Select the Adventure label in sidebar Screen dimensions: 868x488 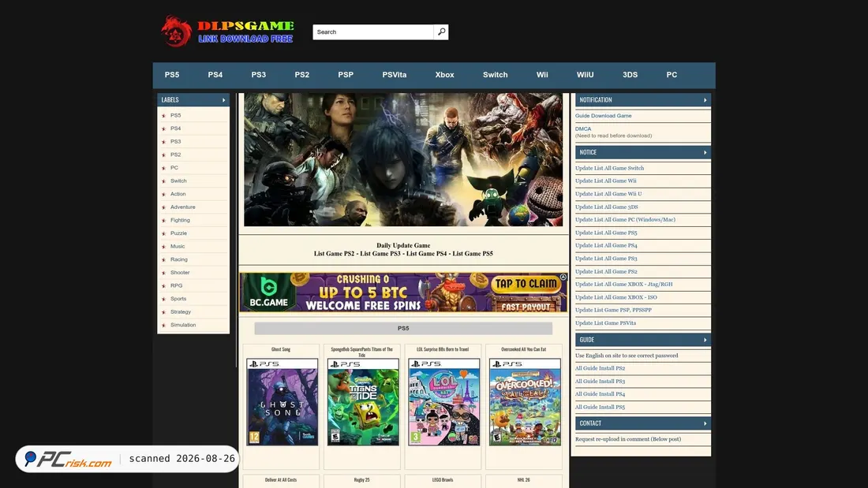coord(183,207)
